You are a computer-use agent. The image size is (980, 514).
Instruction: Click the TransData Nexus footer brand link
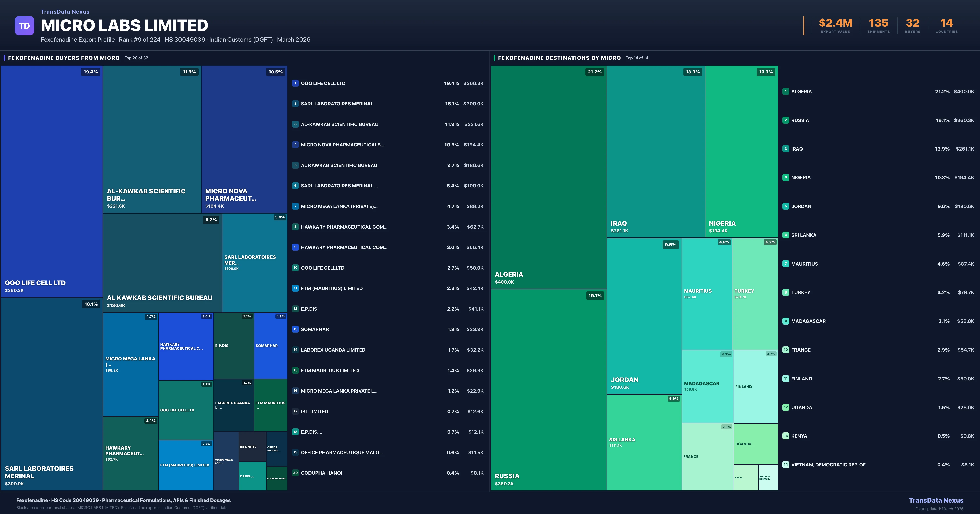[936, 500]
